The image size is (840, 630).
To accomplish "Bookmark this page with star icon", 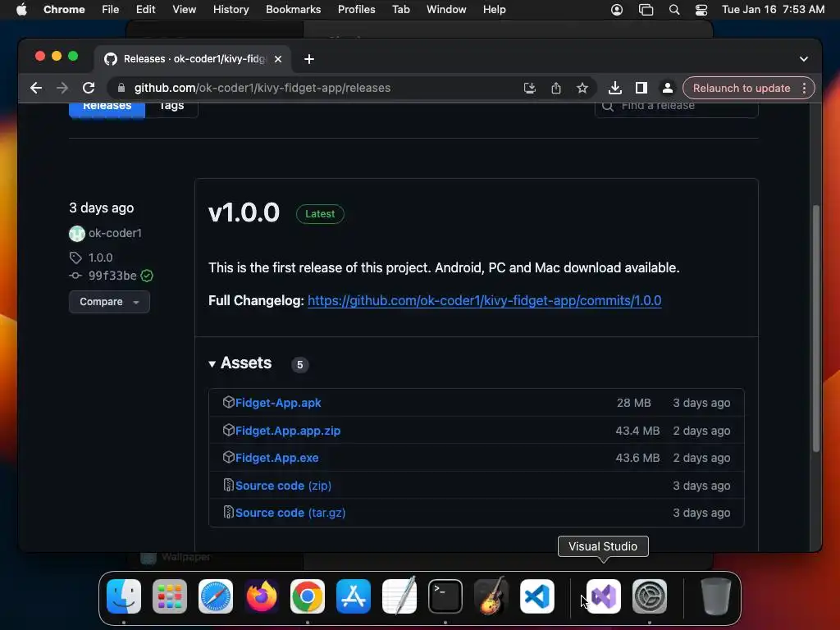I will (582, 88).
